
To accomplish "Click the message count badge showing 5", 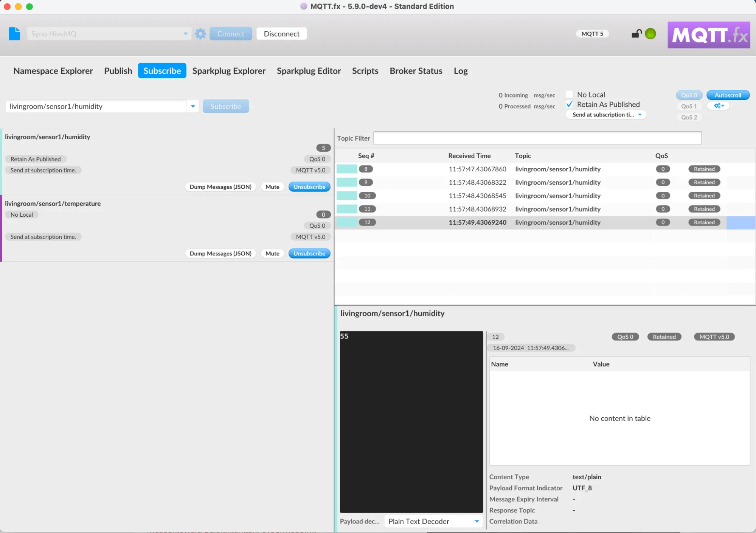I will 323,148.
